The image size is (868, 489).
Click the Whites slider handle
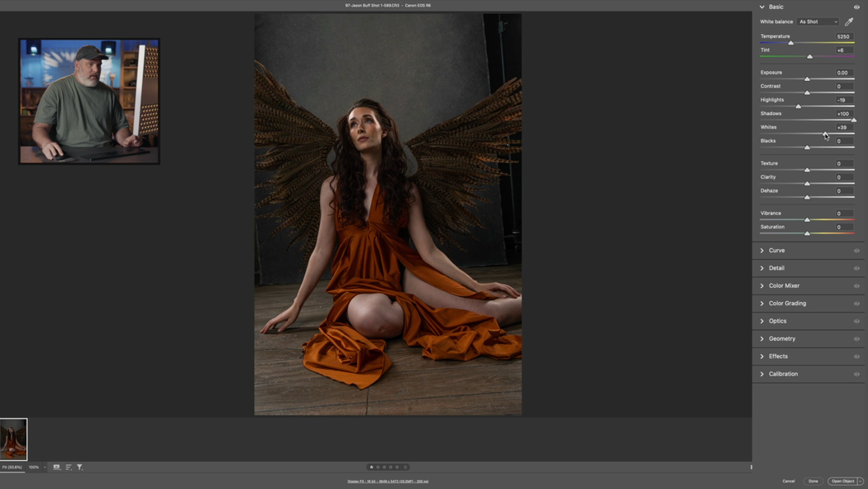tap(825, 133)
